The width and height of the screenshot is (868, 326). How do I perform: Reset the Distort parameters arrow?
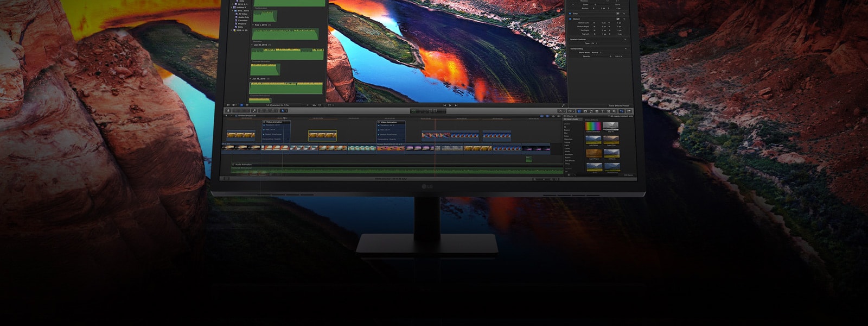pos(624,19)
